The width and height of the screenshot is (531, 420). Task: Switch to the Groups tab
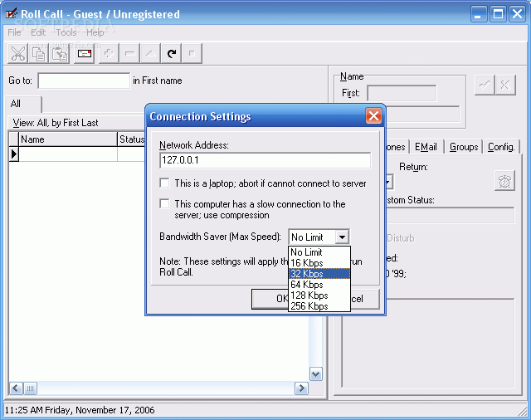[464, 147]
